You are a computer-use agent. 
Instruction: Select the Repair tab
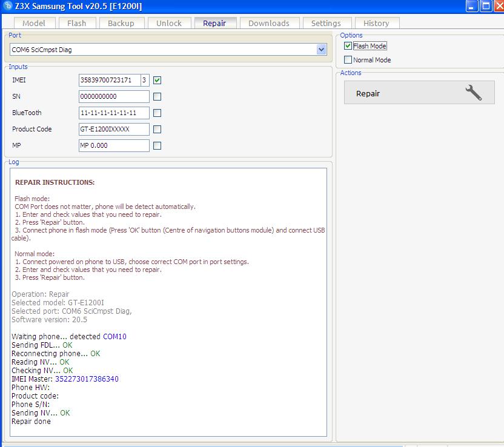click(x=214, y=23)
